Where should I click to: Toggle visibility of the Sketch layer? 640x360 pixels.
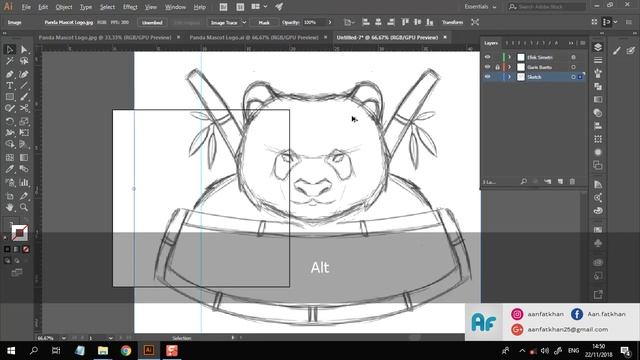(487, 77)
